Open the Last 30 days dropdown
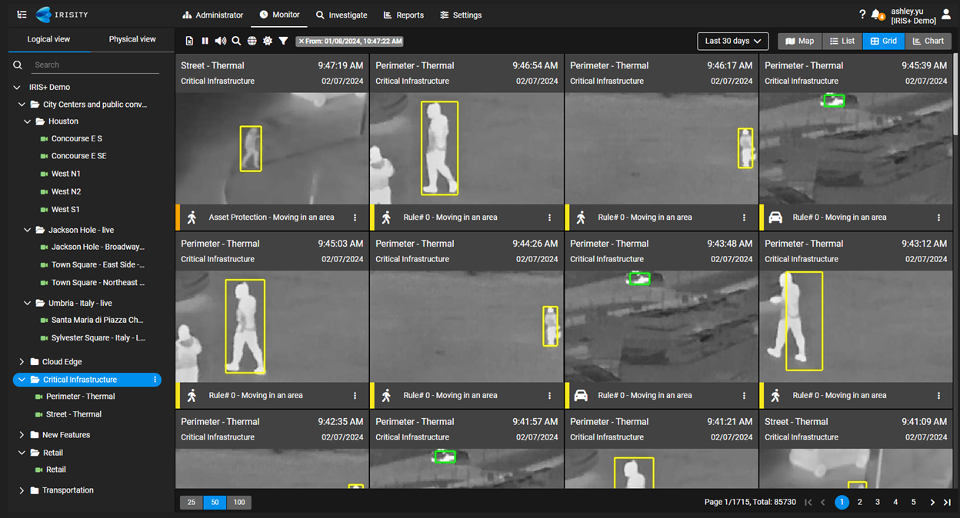960x518 pixels. point(732,41)
